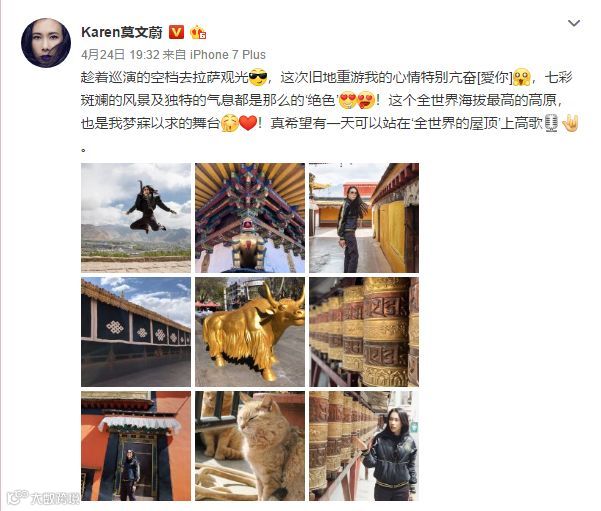Open the woman spinning prayer wheels photo

(364, 446)
